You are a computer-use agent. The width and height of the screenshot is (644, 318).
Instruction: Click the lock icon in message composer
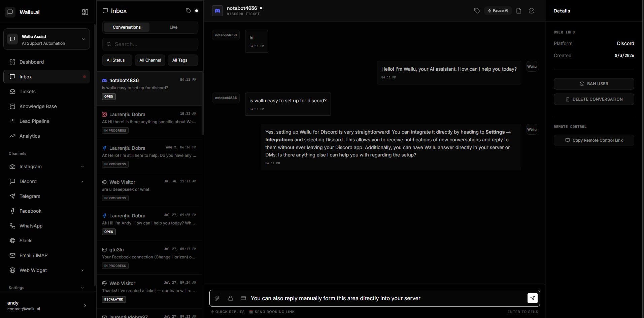point(231,298)
